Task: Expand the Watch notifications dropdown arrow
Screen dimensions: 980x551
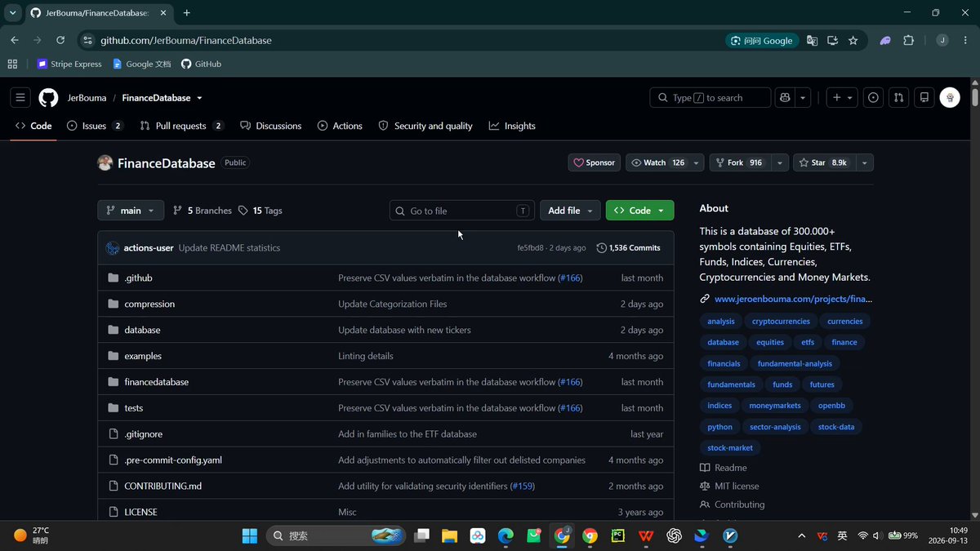Action: click(697, 163)
